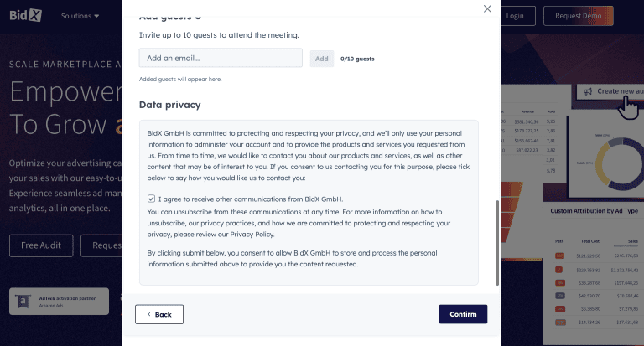This screenshot has width=644, height=346.
Task: Click the AdTech activation partner badge
Action: [59, 302]
